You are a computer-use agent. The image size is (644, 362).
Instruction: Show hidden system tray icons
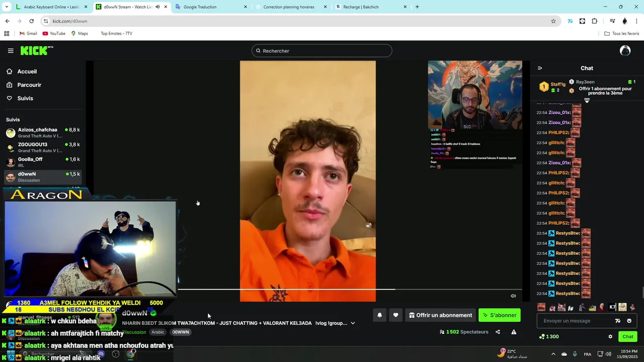pos(553,354)
